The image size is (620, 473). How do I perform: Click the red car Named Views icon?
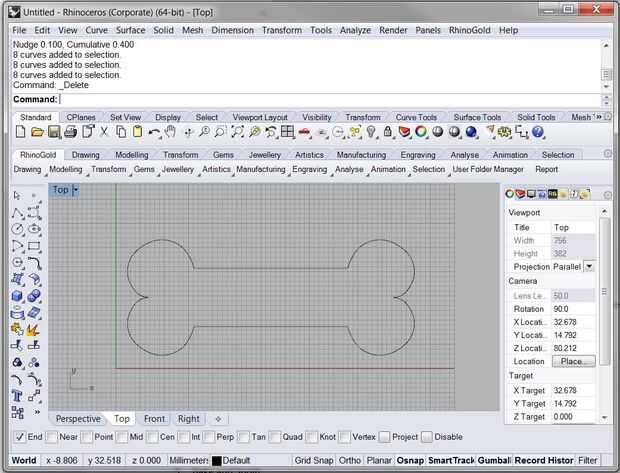304,132
